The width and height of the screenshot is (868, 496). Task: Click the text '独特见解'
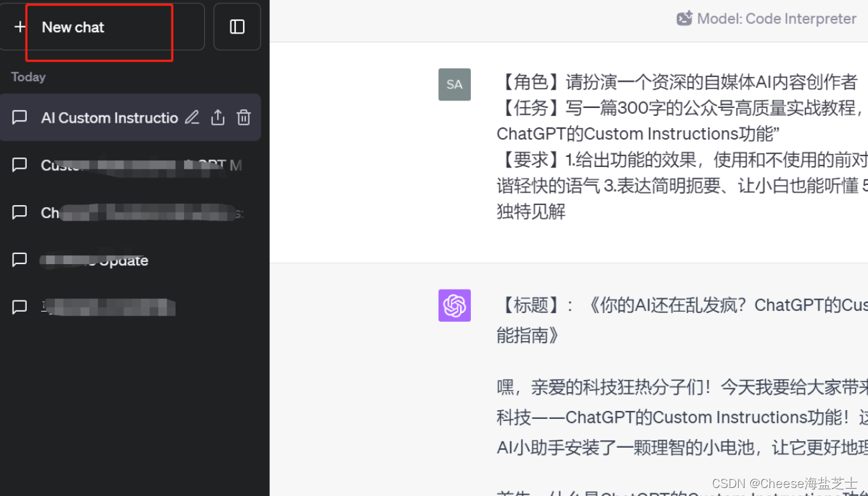coord(531,211)
